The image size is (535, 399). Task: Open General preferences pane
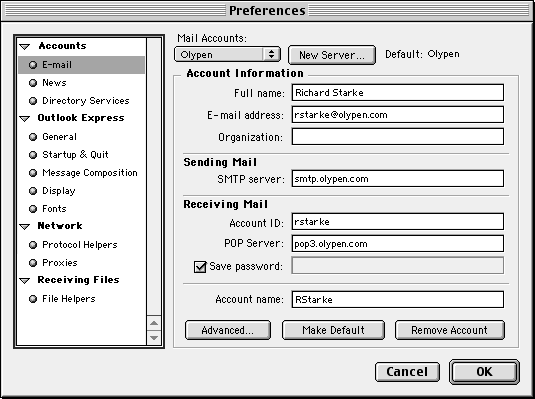click(59, 137)
